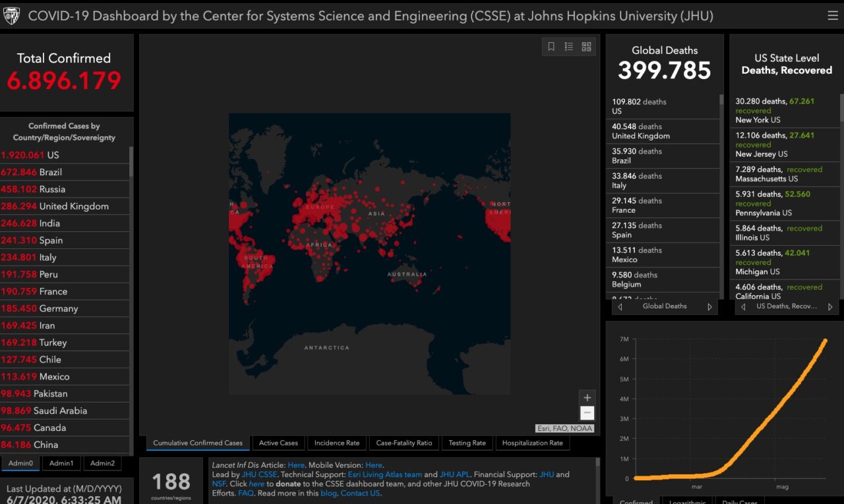This screenshot has height=504, width=844.
Task: Click the JHU shield logo
Action: pyautogui.click(x=11, y=16)
